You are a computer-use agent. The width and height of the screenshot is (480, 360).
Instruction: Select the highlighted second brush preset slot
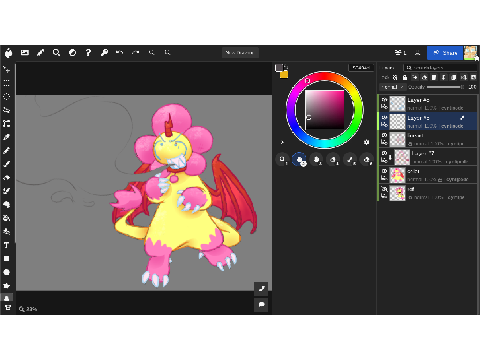pyautogui.click(x=299, y=160)
